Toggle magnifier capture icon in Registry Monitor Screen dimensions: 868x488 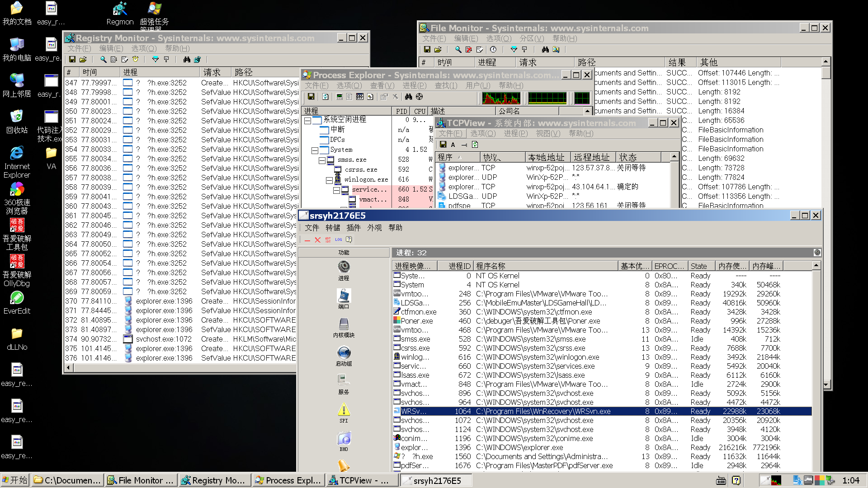pos(103,60)
